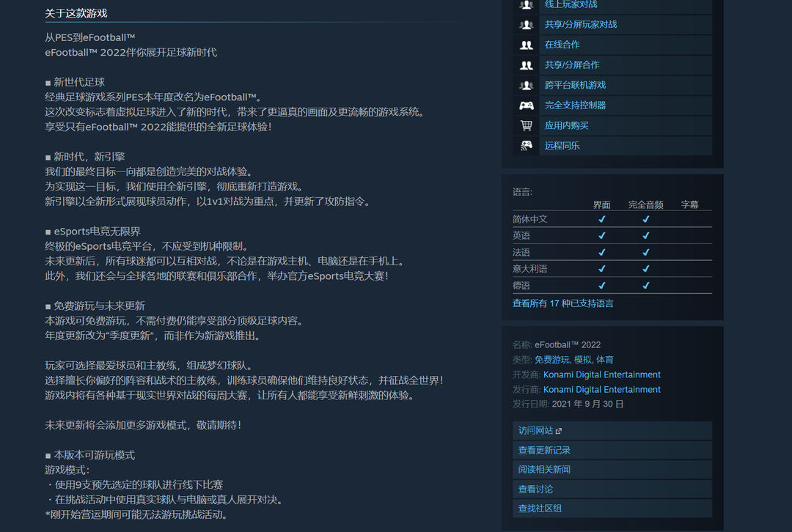Screen dimensions: 792x532
Task: Open the 完全支持控制器 feature link
Action: pos(575,105)
